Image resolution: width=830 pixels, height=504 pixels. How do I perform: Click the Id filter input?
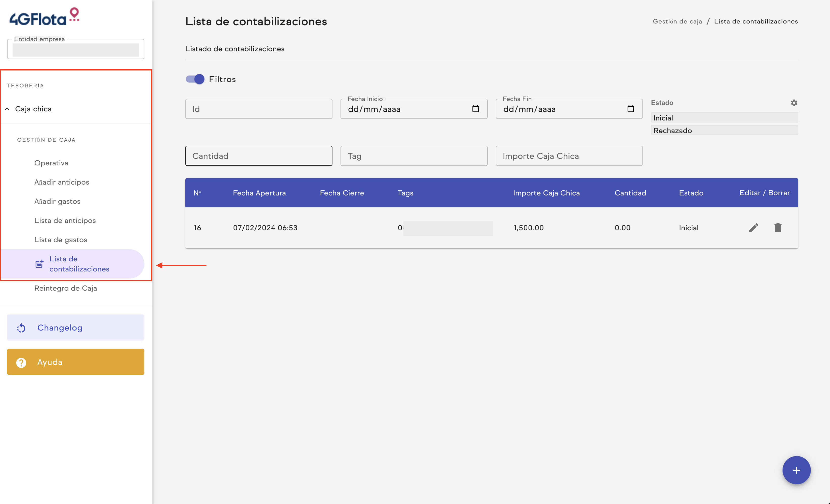[258, 109]
